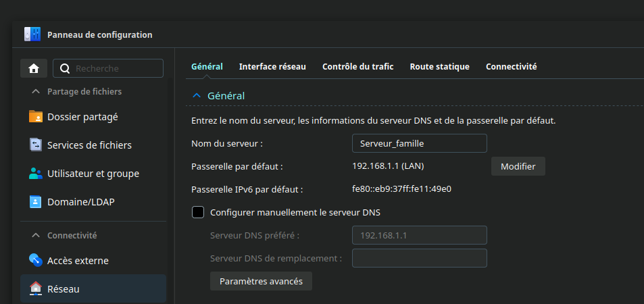Click the Nom du serveur field

tap(419, 143)
